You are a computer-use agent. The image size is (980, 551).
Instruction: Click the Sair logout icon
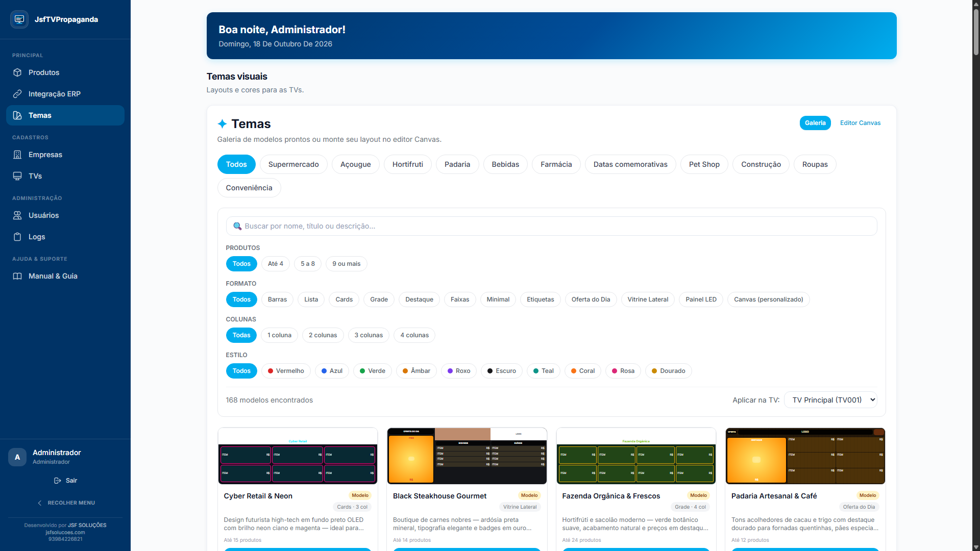coord(58,481)
